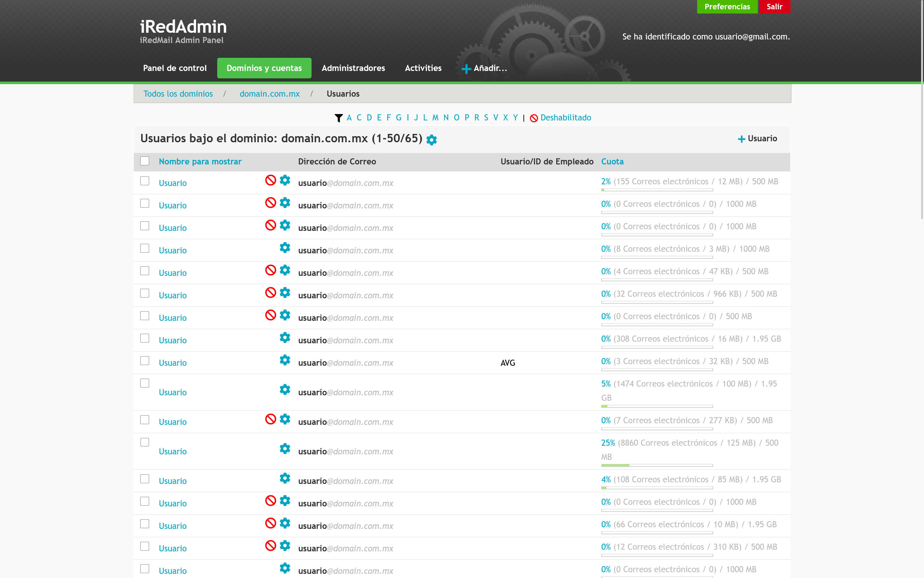Click disabled icon in the 310 KB row
The width and height of the screenshot is (924, 578).
point(271,546)
